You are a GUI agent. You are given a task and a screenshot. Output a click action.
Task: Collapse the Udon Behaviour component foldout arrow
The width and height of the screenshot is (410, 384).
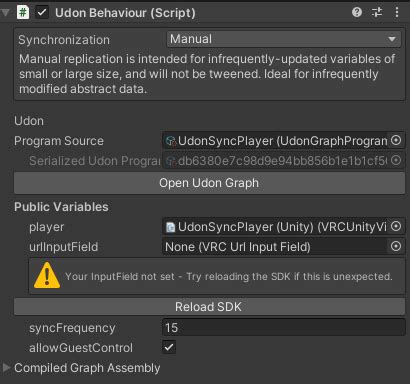5,13
